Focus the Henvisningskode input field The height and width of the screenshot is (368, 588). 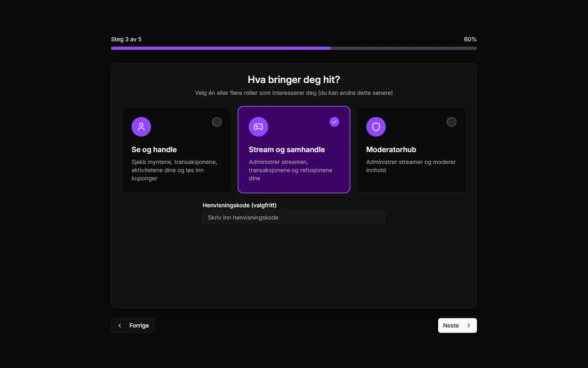294,217
